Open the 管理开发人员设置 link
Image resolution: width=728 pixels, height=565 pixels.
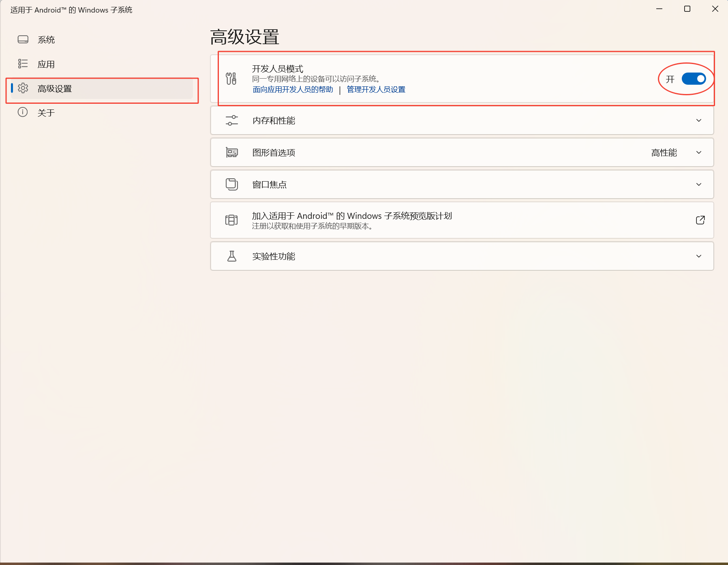[x=376, y=90]
